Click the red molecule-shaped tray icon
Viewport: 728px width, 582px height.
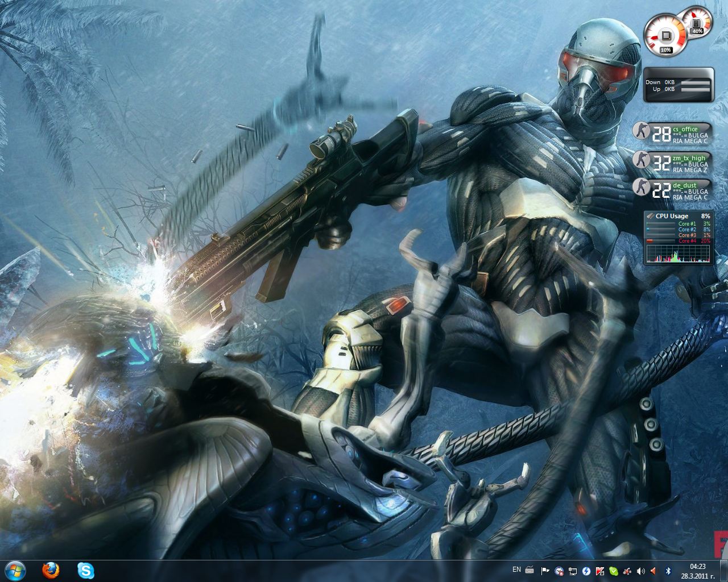click(627, 571)
